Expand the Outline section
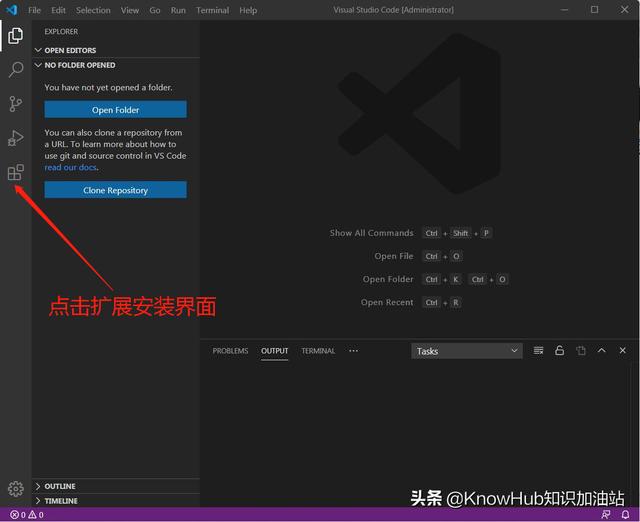The image size is (640, 522). coord(116,486)
